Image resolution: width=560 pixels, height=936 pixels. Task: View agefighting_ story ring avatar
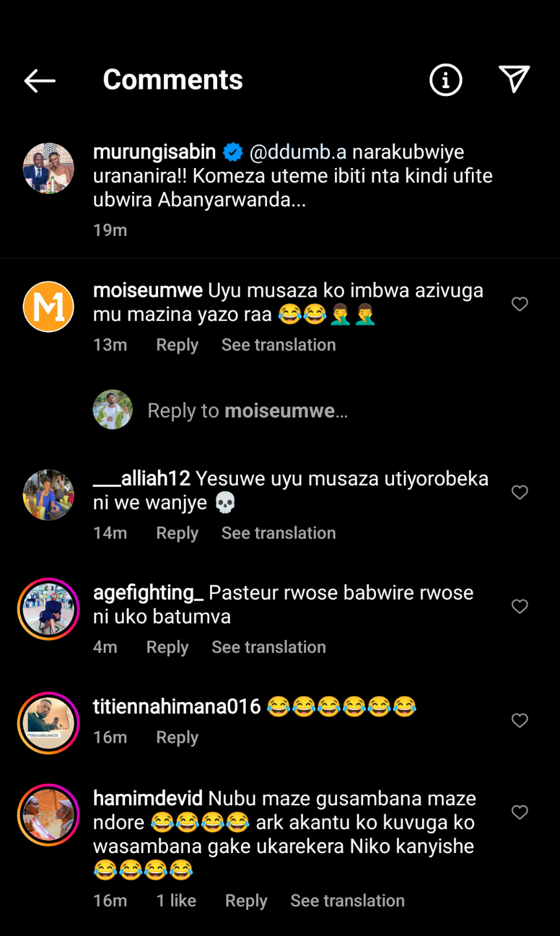click(49, 609)
